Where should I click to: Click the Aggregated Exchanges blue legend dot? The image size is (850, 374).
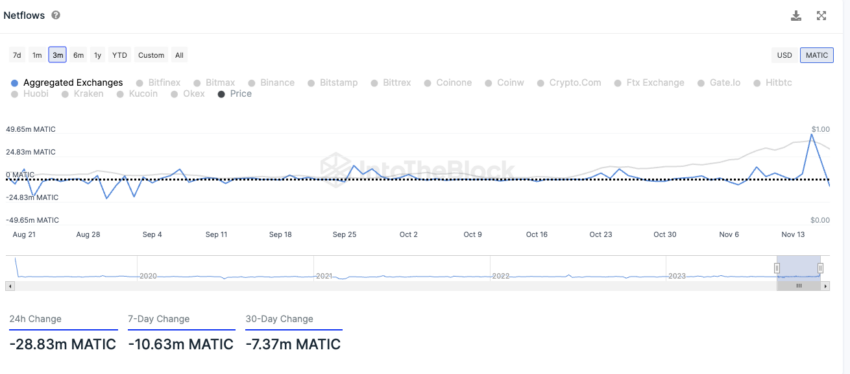pyautogui.click(x=15, y=83)
